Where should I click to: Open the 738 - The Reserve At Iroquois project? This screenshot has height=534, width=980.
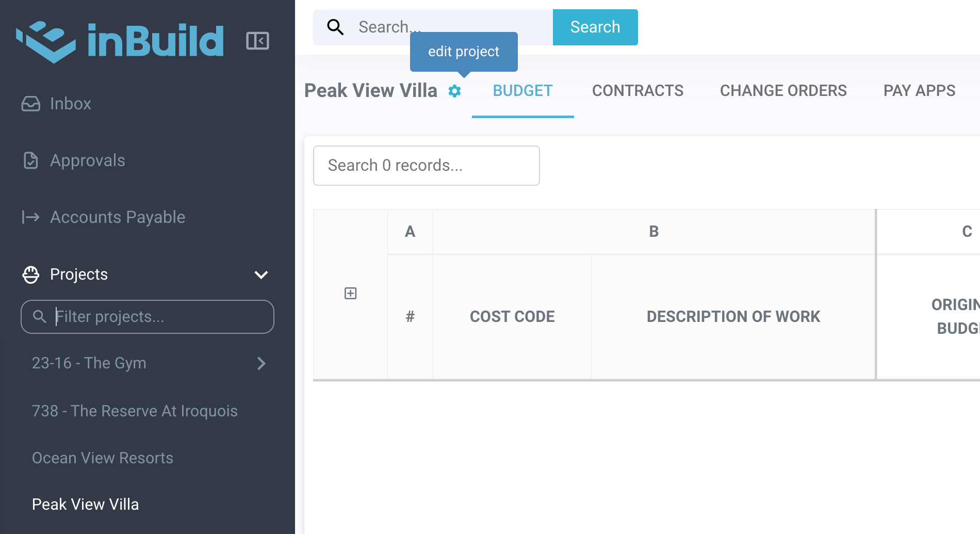coord(135,411)
